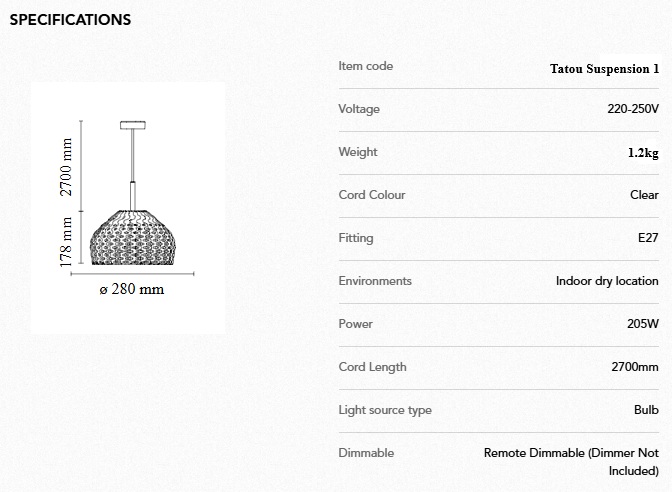Click the 2700mm cord length value
The height and width of the screenshot is (492, 672).
(635, 367)
